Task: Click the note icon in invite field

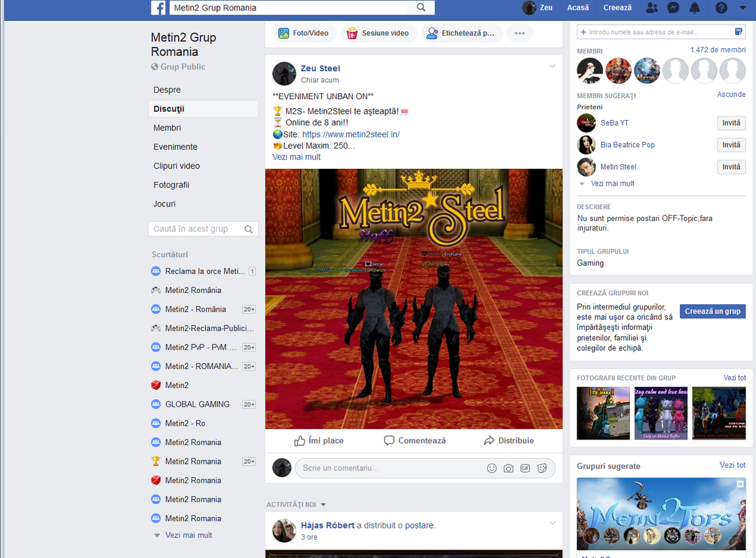Action: pos(738,32)
